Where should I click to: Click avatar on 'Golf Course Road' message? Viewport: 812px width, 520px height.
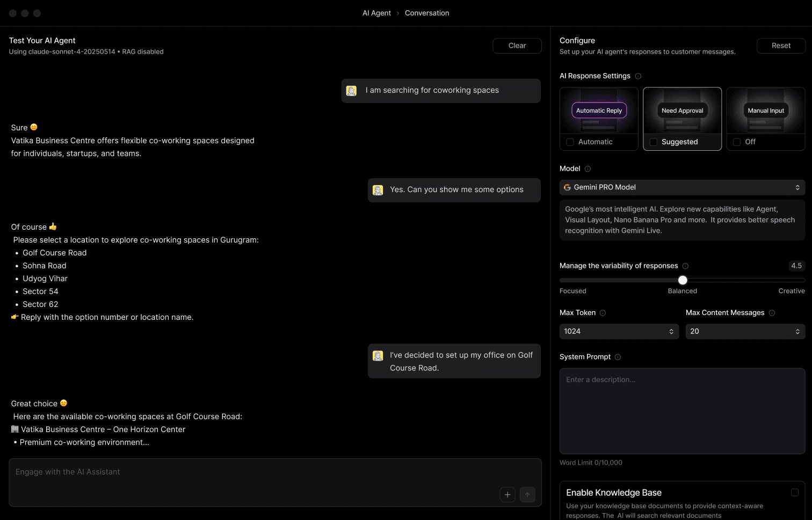tap(378, 356)
